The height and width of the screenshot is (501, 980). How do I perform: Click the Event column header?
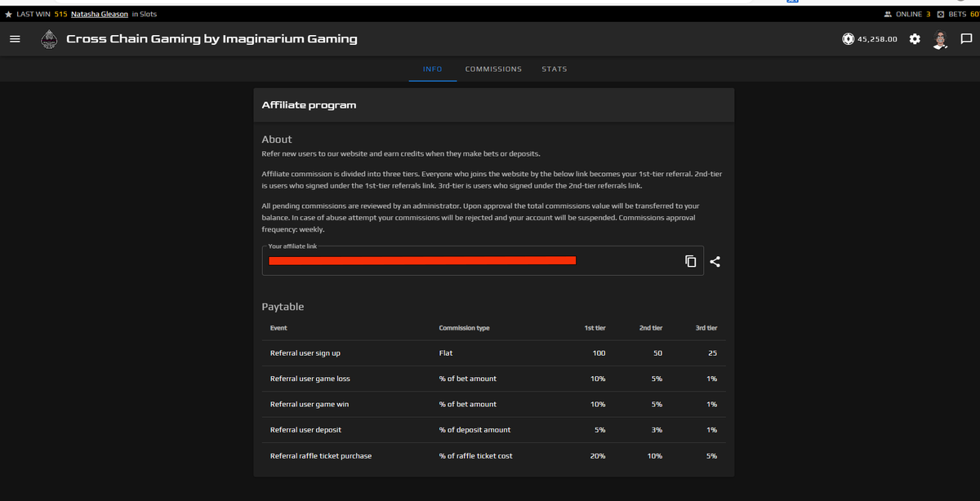pos(278,328)
